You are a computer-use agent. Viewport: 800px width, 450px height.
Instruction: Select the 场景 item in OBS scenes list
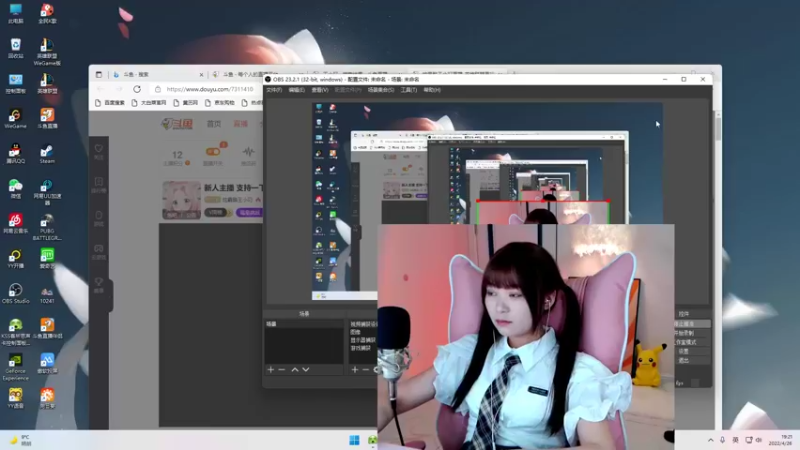click(x=304, y=324)
